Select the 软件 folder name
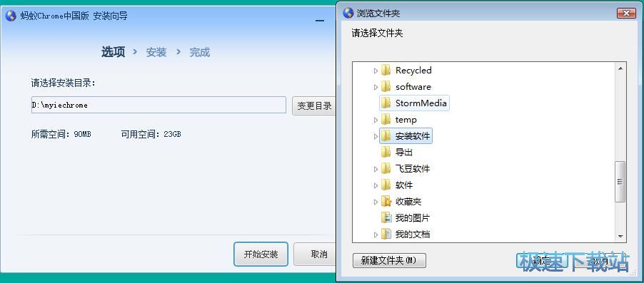The height and width of the screenshot is (283, 644). pyautogui.click(x=403, y=185)
